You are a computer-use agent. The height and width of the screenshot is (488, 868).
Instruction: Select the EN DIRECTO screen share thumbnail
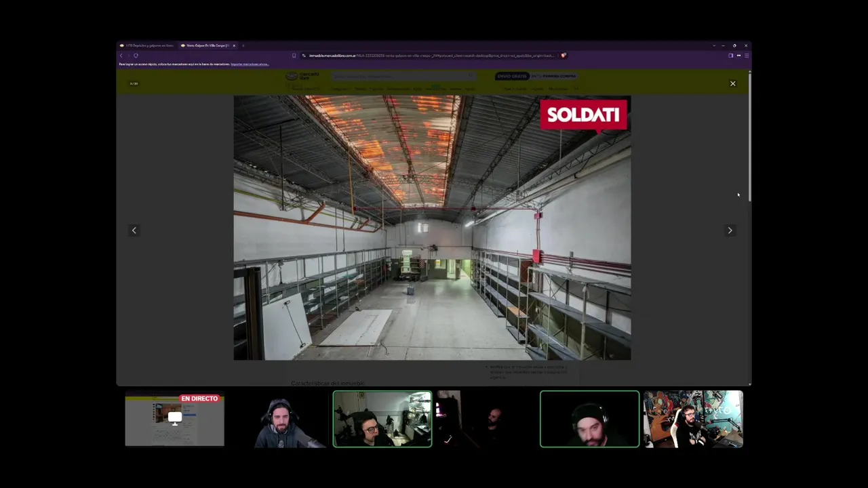174,419
